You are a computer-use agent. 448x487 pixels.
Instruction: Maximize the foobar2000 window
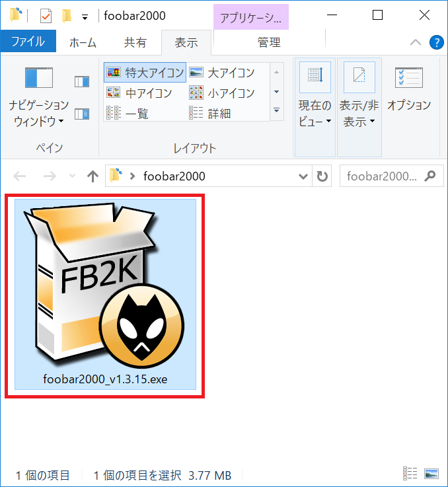(377, 15)
